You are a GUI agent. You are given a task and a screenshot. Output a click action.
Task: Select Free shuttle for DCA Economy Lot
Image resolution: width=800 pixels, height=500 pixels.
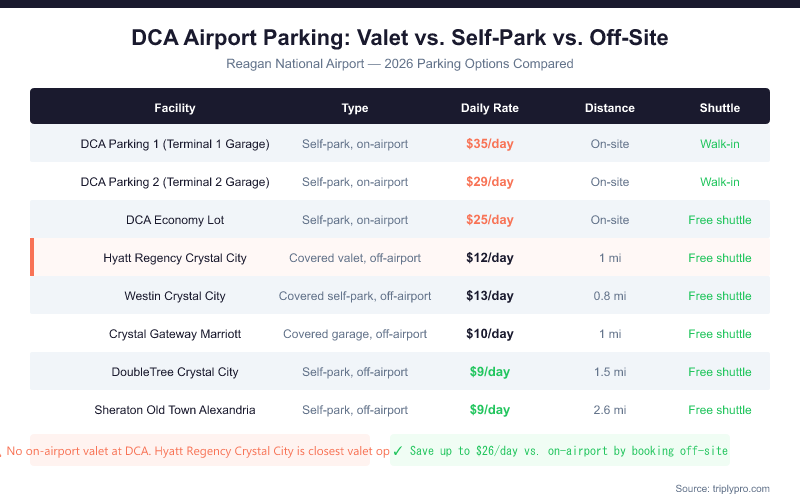[720, 220]
